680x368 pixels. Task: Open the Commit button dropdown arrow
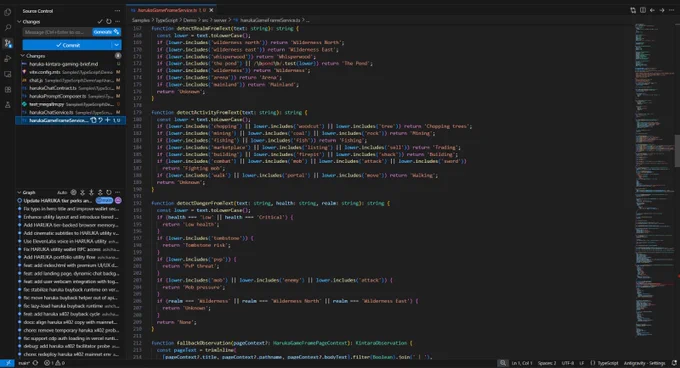117,45
